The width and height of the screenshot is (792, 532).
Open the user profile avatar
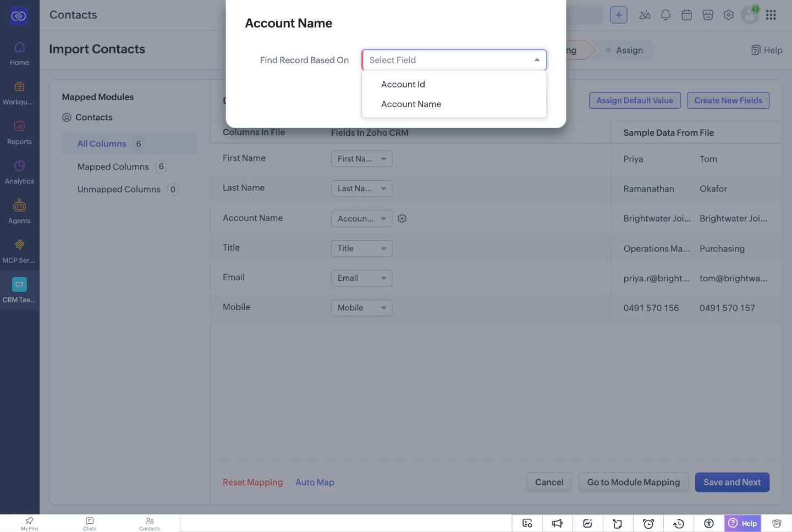[750, 15]
